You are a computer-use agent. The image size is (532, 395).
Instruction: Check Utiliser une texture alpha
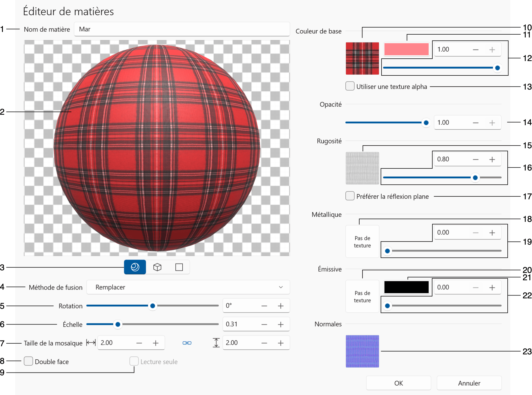[350, 86]
